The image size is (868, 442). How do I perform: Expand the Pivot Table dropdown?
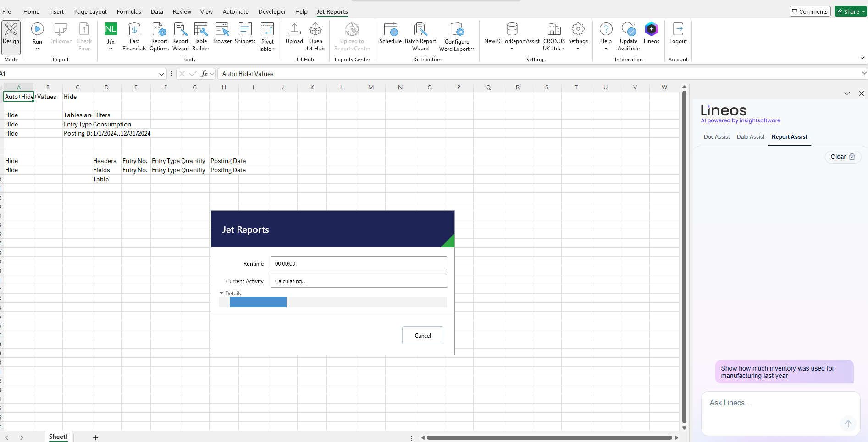[x=267, y=37]
